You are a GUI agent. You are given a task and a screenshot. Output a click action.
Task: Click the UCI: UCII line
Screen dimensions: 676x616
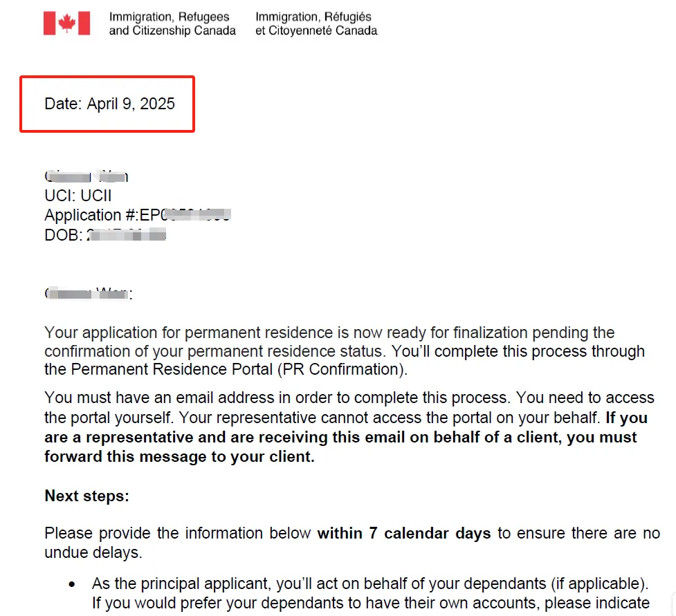[x=78, y=196]
